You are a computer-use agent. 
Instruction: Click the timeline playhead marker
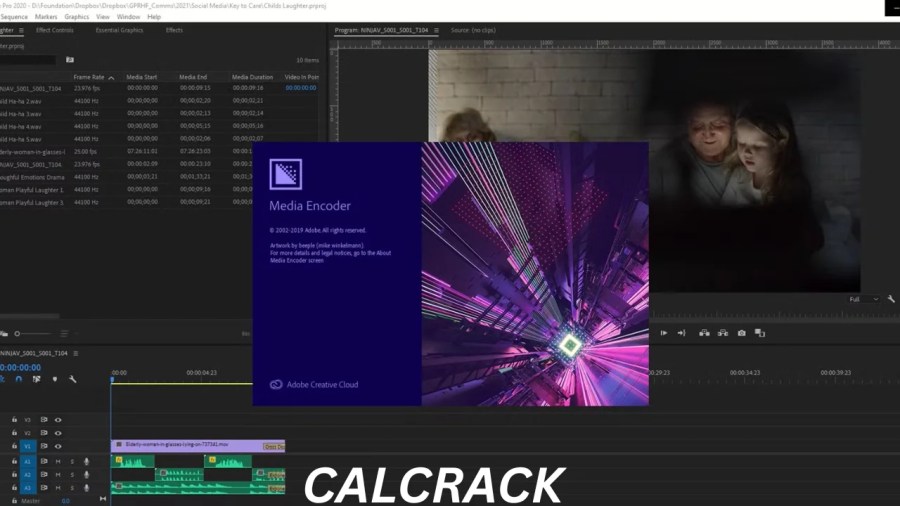pyautogui.click(x=112, y=379)
